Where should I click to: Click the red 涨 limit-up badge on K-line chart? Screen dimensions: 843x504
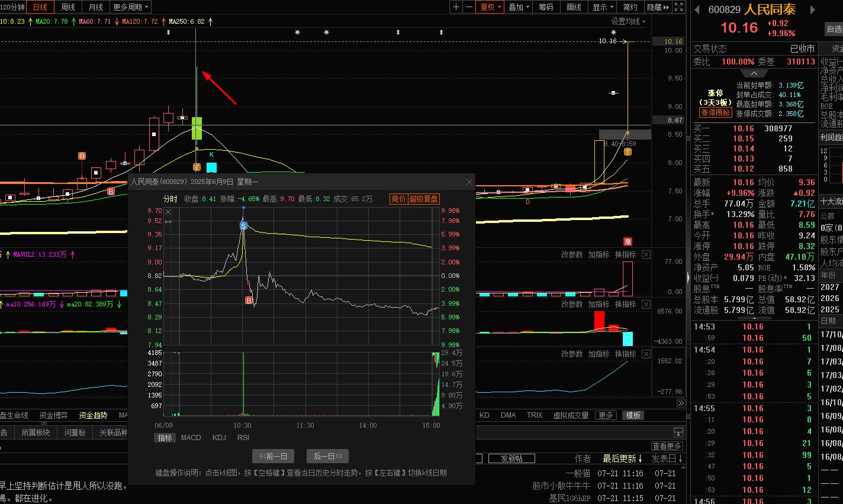[628, 241]
